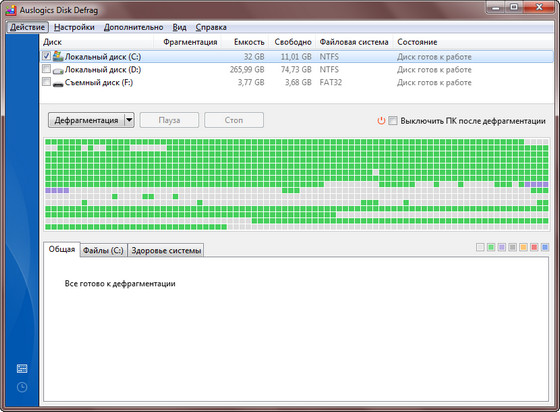The height and width of the screenshot is (412, 560).
Task: Open the clock scheduler icon in blue sidebar
Action: tap(22, 387)
